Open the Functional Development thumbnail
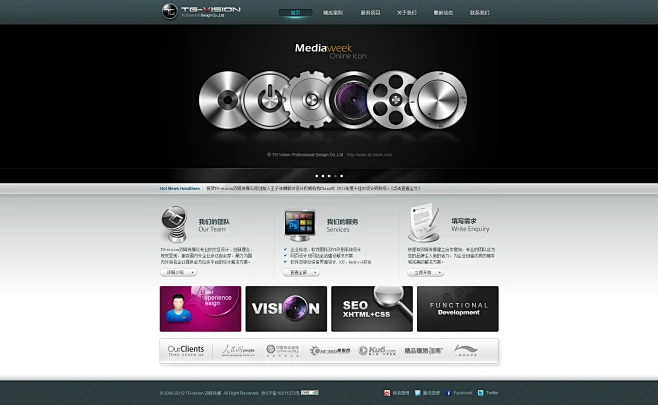This screenshot has width=658, height=405. 457,309
